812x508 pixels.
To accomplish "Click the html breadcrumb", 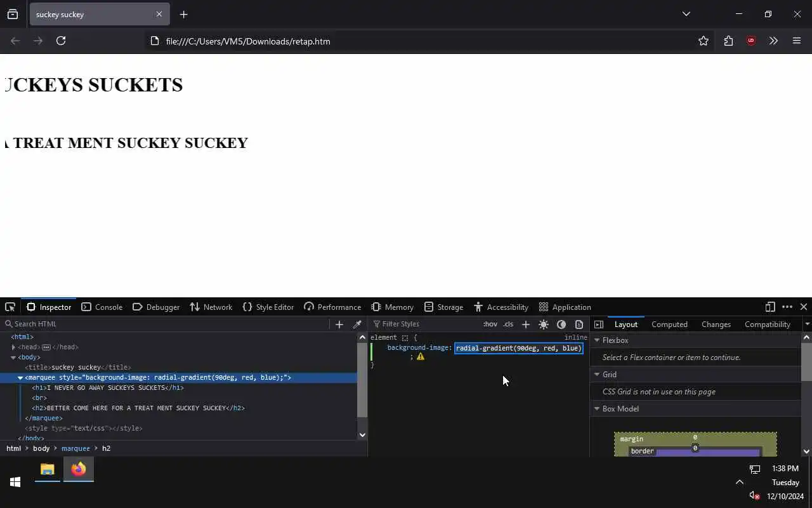I will (x=13, y=448).
